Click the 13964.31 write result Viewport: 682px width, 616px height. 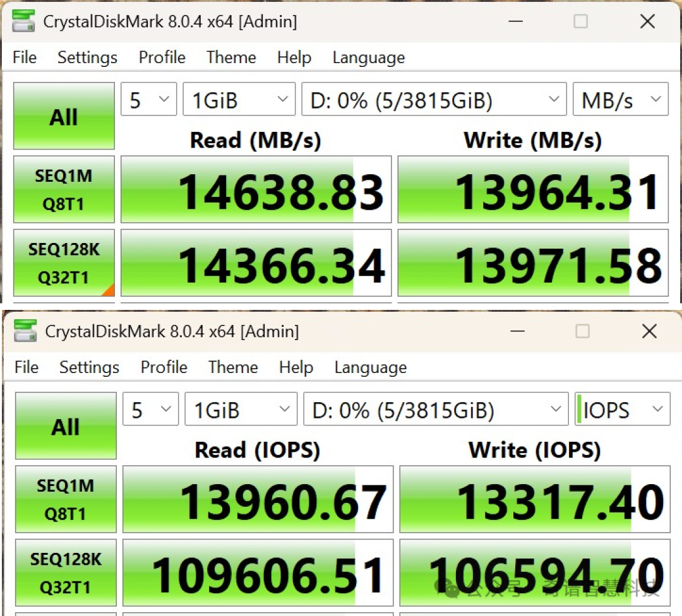(x=533, y=189)
